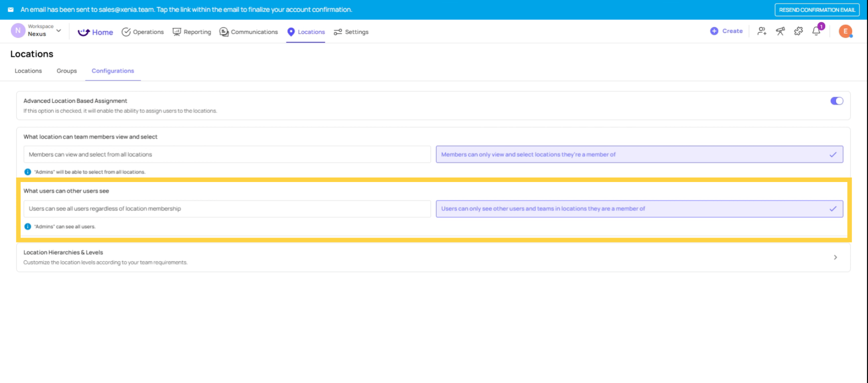Click Resend Confirmation Email button
This screenshot has width=868, height=383.
pyautogui.click(x=817, y=10)
